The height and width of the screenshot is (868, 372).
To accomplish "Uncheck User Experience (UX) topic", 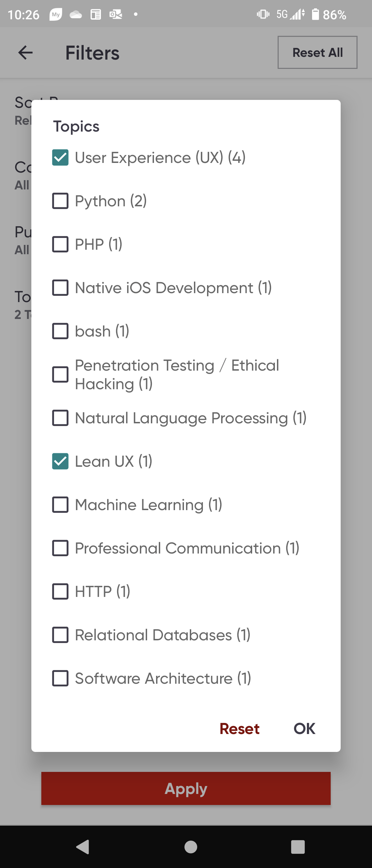I will tap(60, 157).
